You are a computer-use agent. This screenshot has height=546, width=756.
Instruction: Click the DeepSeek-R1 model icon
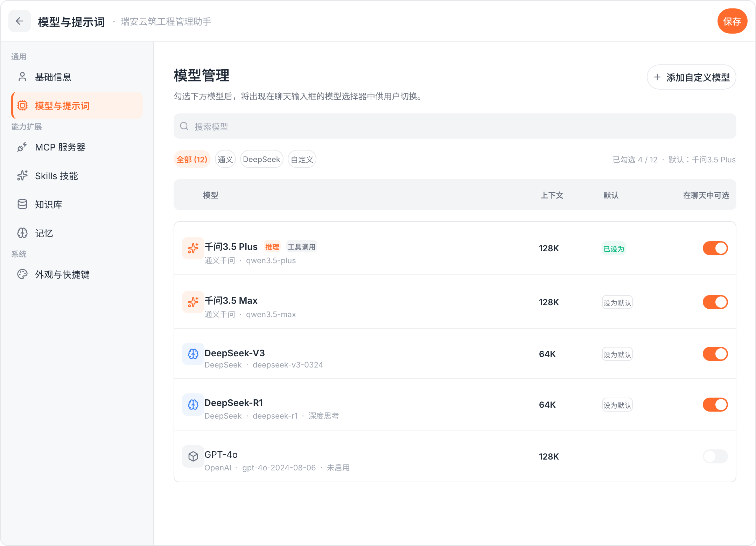[x=193, y=405]
